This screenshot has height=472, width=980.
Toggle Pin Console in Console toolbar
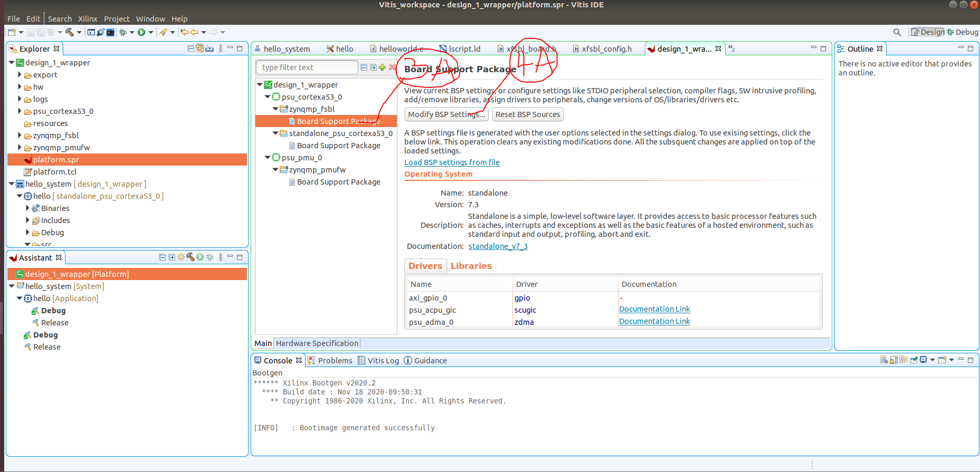coord(914,360)
